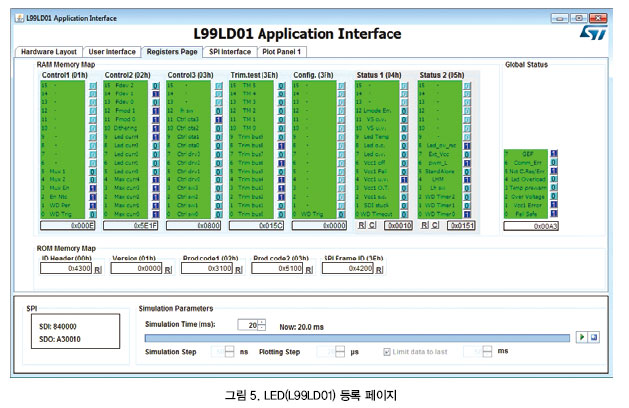Toggle the En Ntc bit in Control1

click(x=93, y=197)
